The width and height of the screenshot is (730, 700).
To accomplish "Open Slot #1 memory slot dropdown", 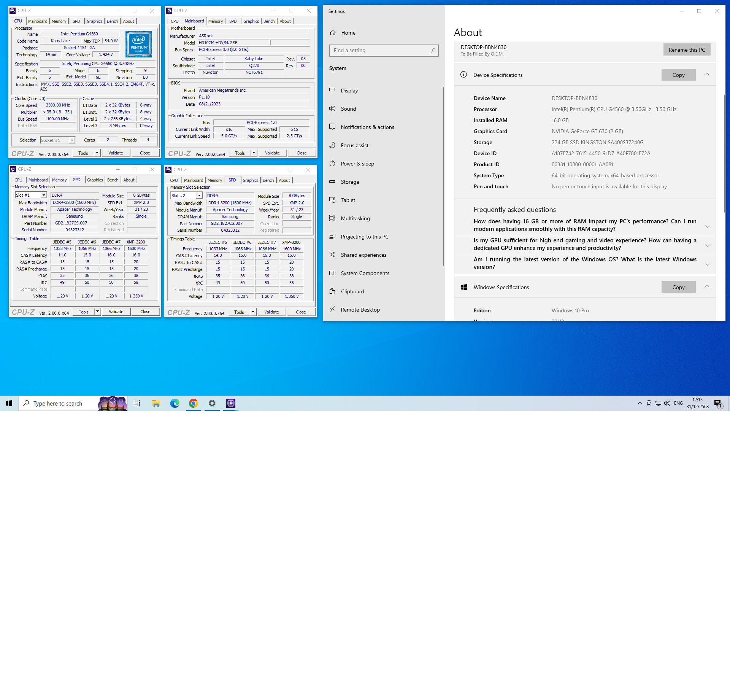I will pyautogui.click(x=44, y=195).
